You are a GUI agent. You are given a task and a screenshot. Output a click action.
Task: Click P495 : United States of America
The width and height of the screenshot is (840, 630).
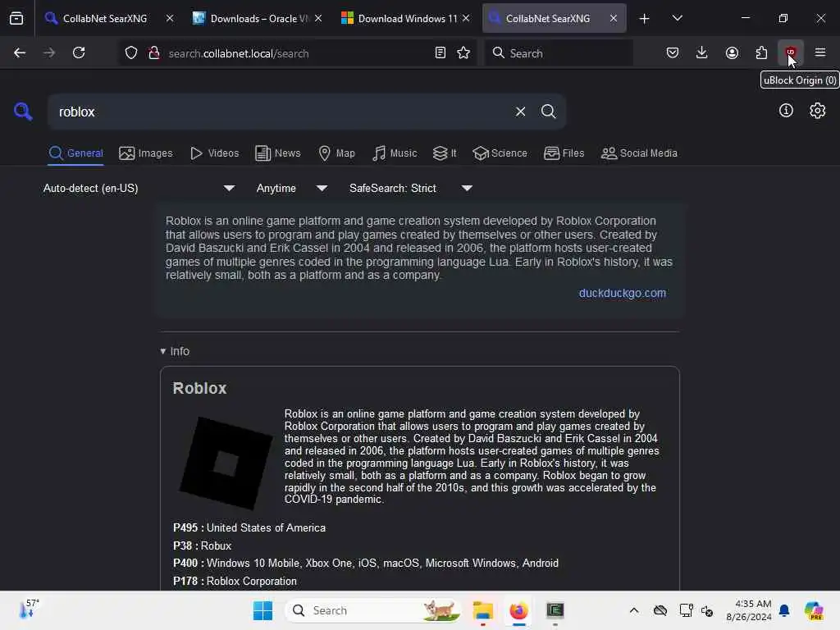click(249, 527)
